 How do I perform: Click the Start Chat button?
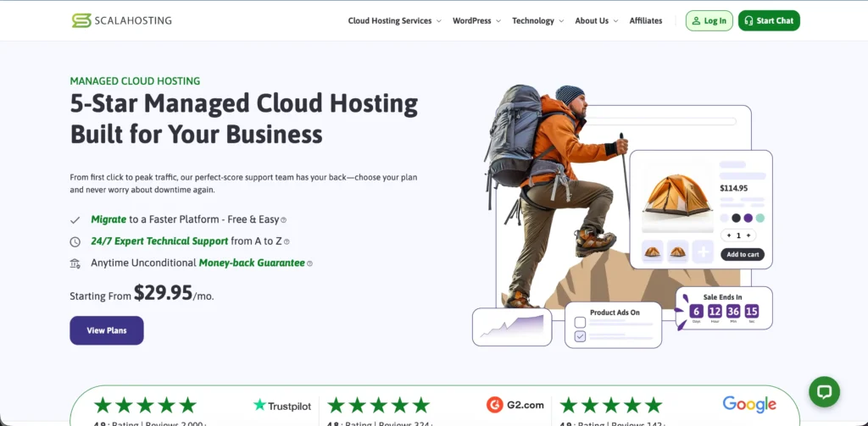(x=769, y=20)
